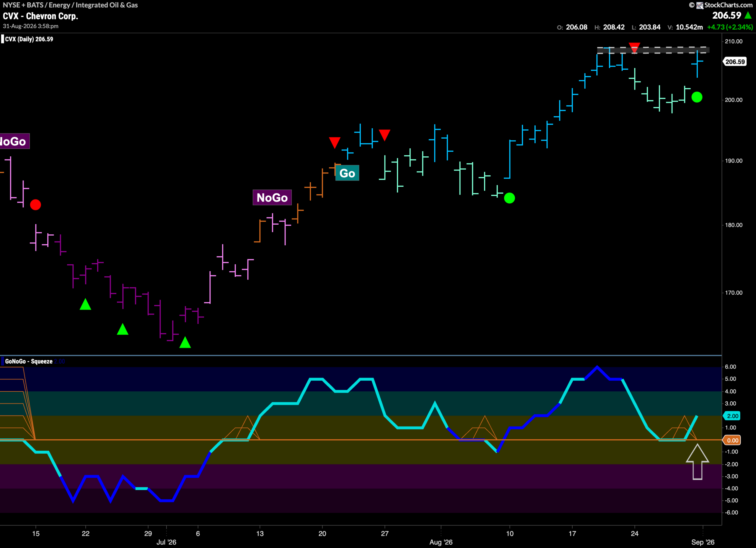Click the orange 0.00 zero-line tag
756x548 pixels.
point(732,440)
